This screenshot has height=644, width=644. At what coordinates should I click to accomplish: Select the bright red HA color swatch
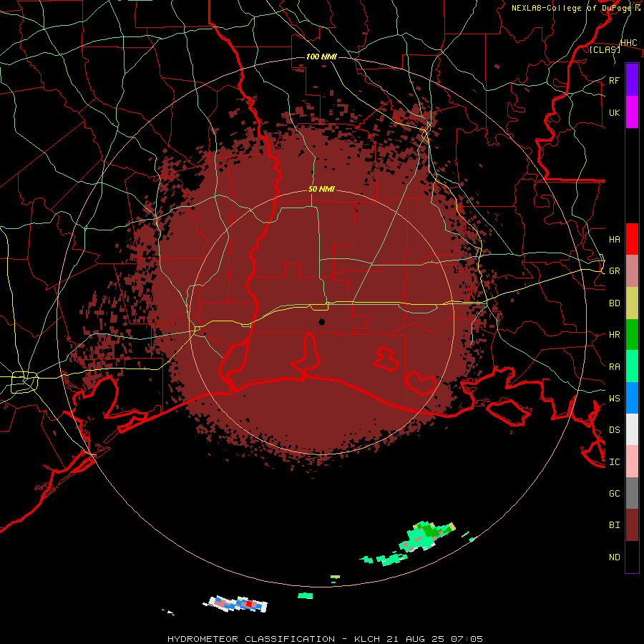632,239
